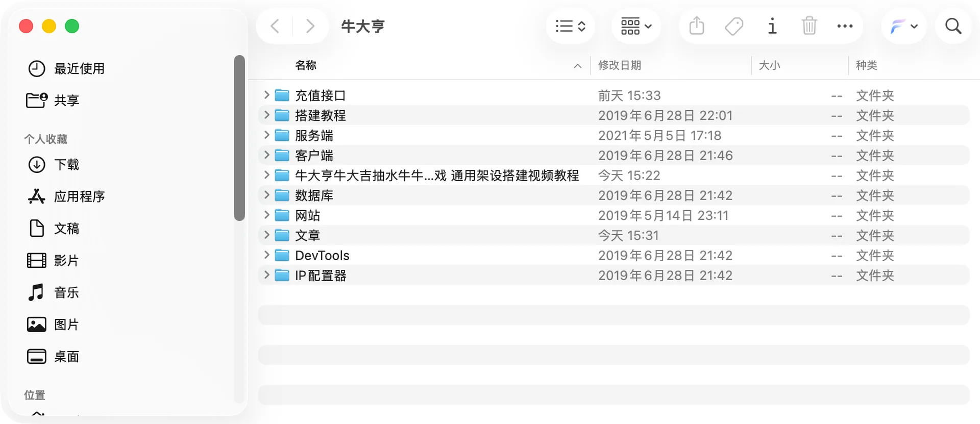Go back to the previous folder
The width and height of the screenshot is (980, 424).
pos(275,26)
